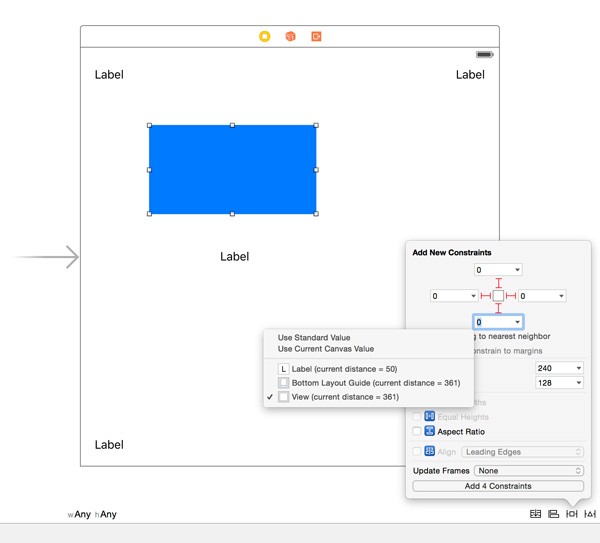This screenshot has width=600, height=543.
Task: Click the orange Exit icon
Action: [316, 36]
